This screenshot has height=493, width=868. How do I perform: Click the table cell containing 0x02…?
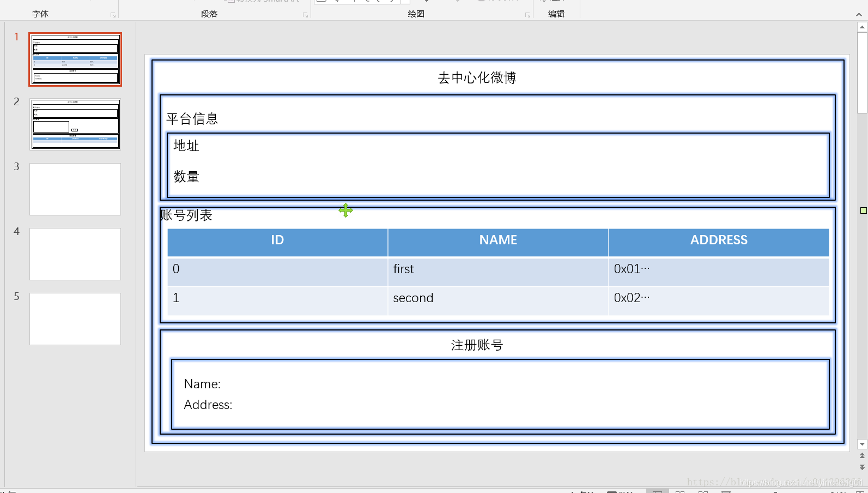click(719, 301)
